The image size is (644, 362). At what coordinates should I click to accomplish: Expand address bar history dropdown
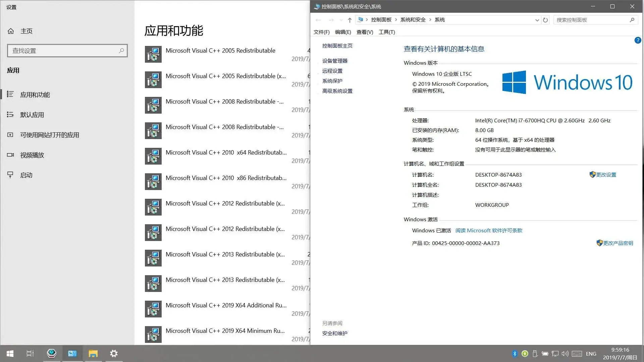pyautogui.click(x=537, y=20)
